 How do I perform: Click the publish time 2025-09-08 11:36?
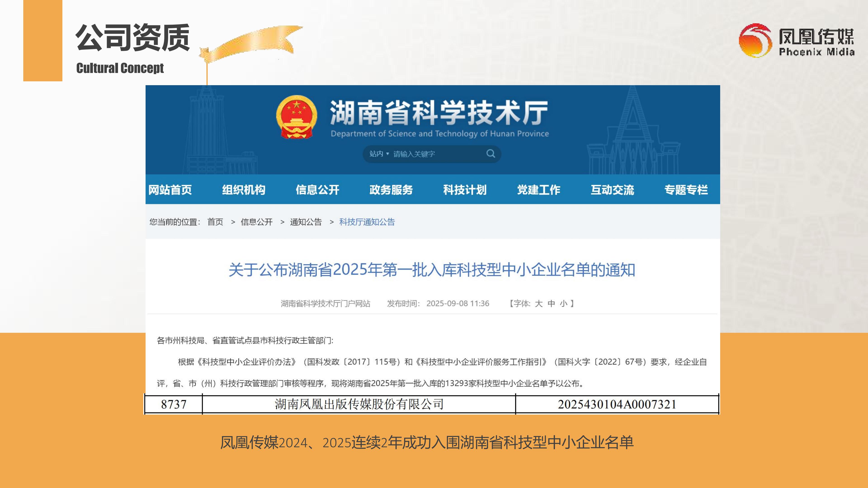click(458, 303)
